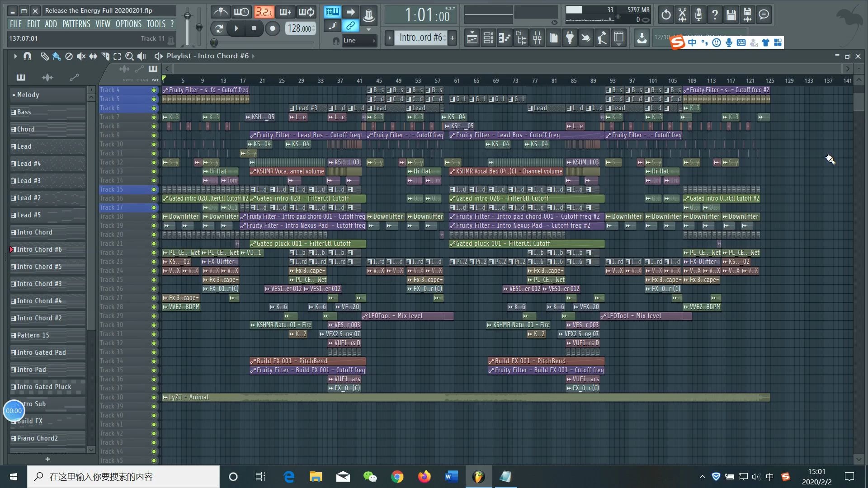Viewport: 868px width, 488px height.
Task: Toggle typing keyboard to piano
Action: tap(332, 12)
